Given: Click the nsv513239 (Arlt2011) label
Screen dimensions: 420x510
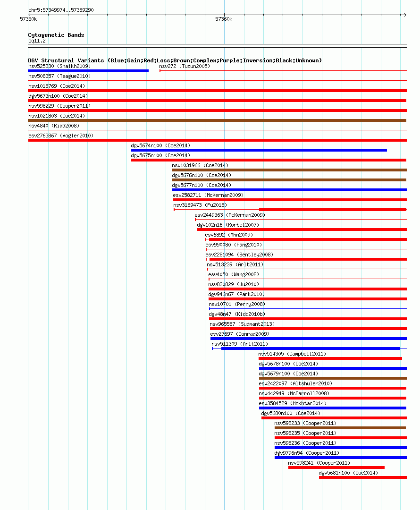Looking at the screenshot, I should tap(235, 265).
